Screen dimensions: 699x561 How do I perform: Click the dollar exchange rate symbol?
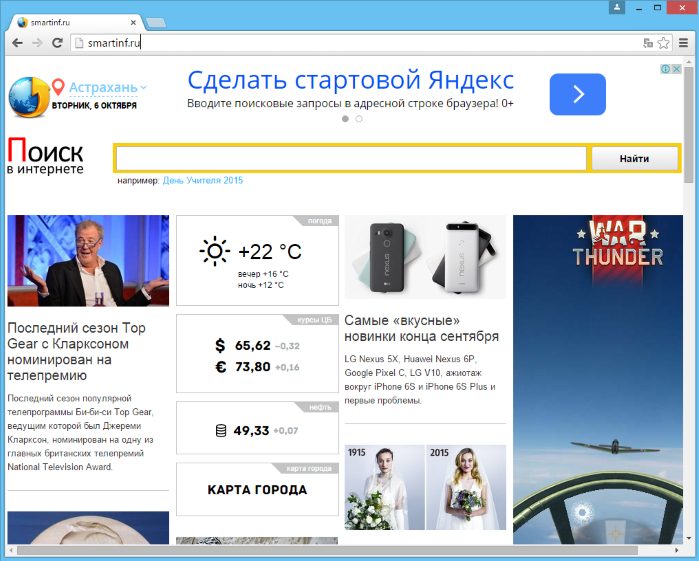(x=220, y=345)
